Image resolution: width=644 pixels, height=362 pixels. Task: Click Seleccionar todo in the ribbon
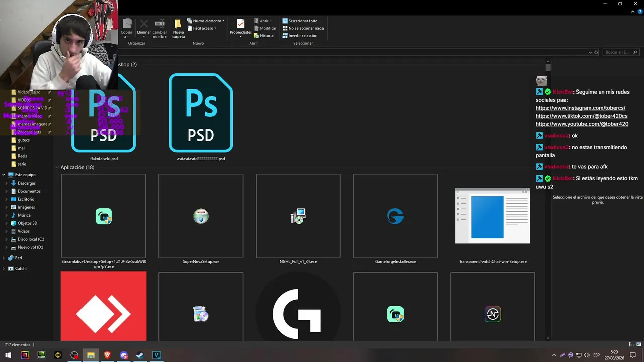pos(300,21)
